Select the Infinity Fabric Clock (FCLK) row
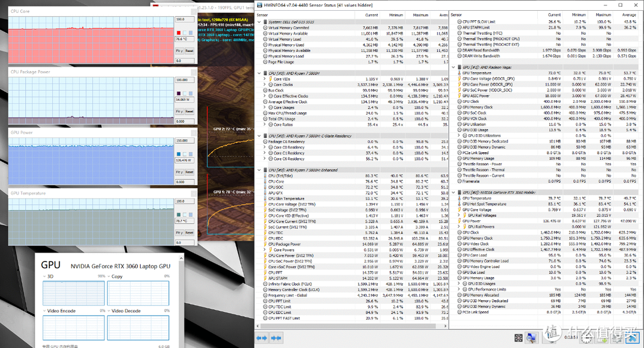 (351, 284)
